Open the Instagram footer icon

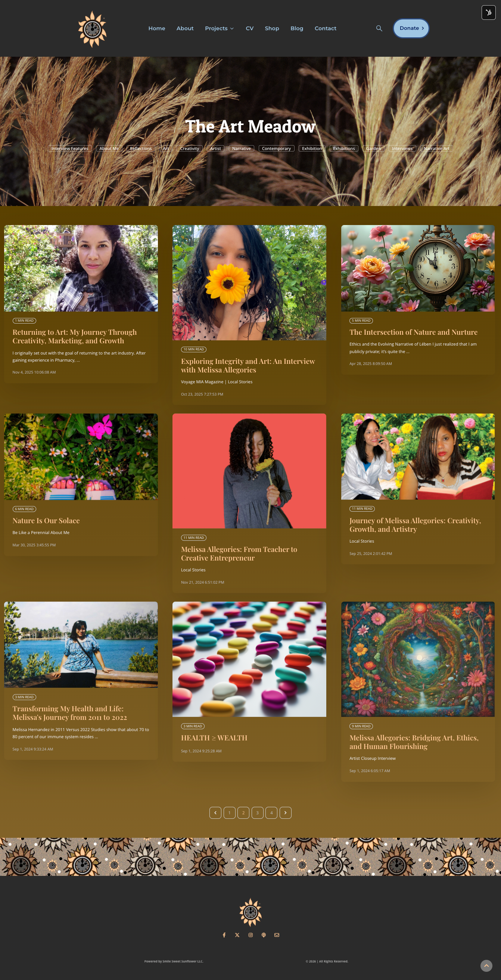tap(250, 935)
